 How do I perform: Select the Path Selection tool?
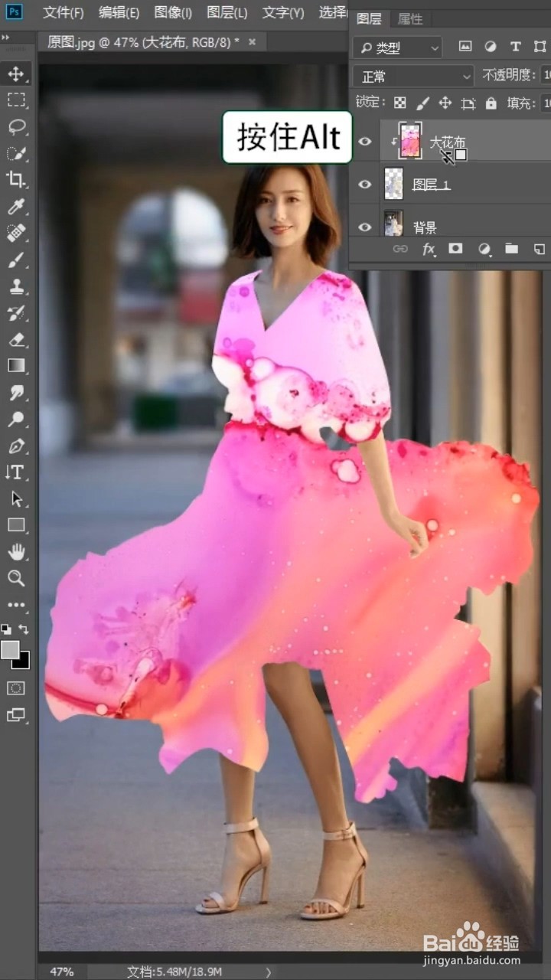point(16,498)
